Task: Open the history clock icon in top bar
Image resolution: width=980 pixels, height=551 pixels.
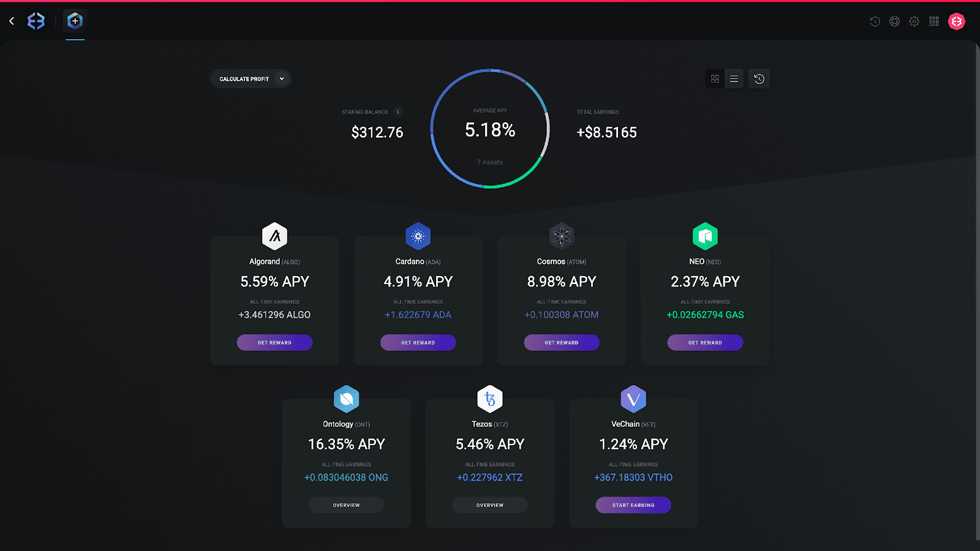Action: tap(875, 21)
